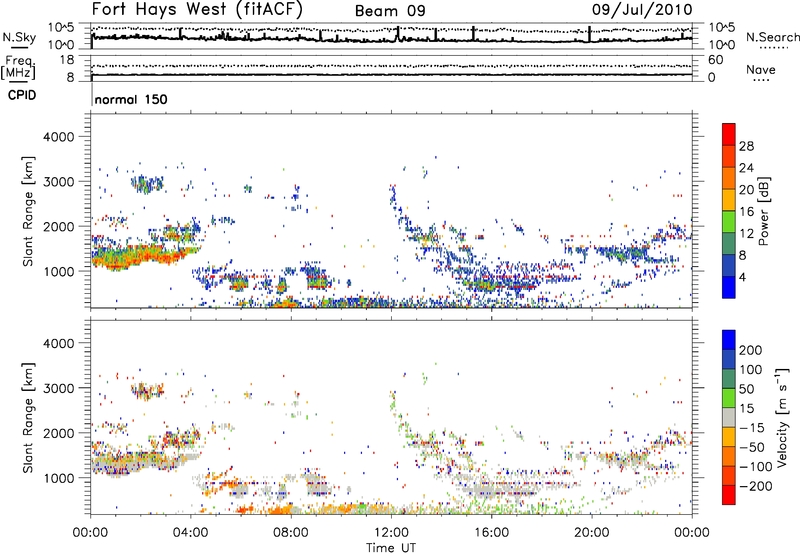Click the 'Fort Hays West (fitACF)' title

[x=197, y=9]
